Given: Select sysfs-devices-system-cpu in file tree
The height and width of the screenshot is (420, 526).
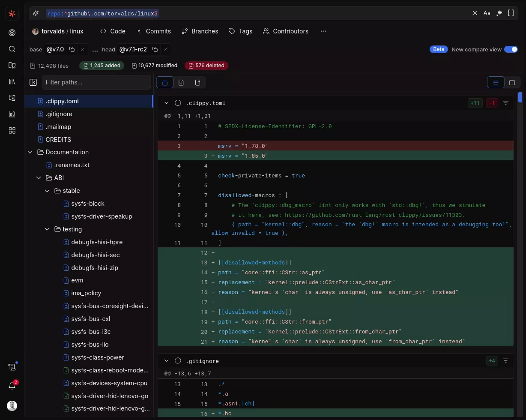Looking at the screenshot, I should [x=89, y=383].
